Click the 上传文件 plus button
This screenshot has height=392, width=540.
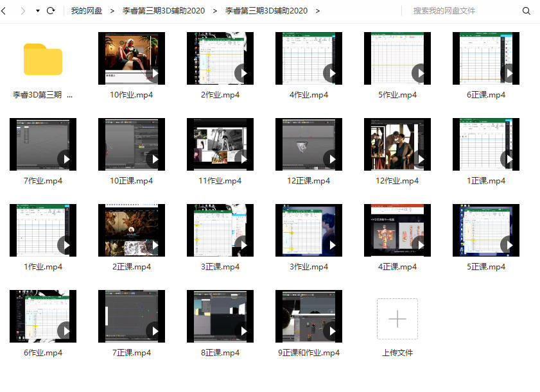click(397, 319)
